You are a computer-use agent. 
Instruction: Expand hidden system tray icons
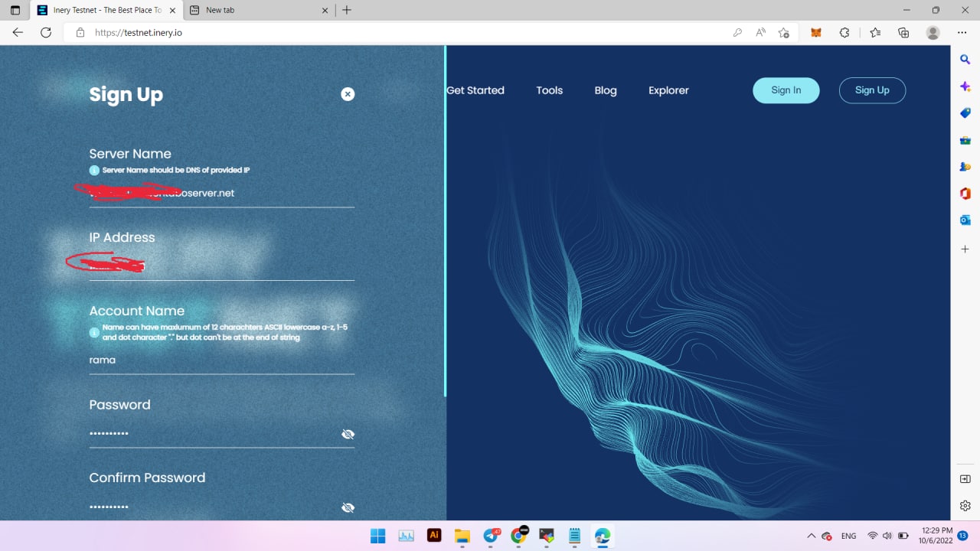click(811, 536)
